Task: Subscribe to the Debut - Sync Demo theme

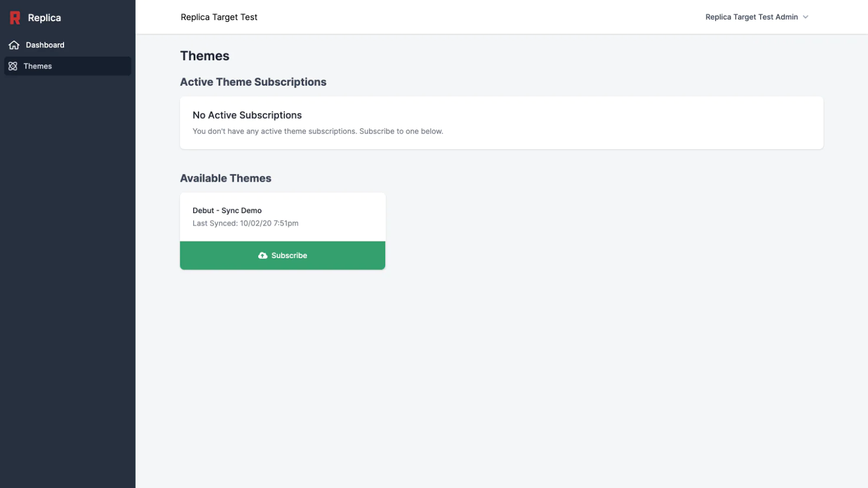Action: click(283, 255)
